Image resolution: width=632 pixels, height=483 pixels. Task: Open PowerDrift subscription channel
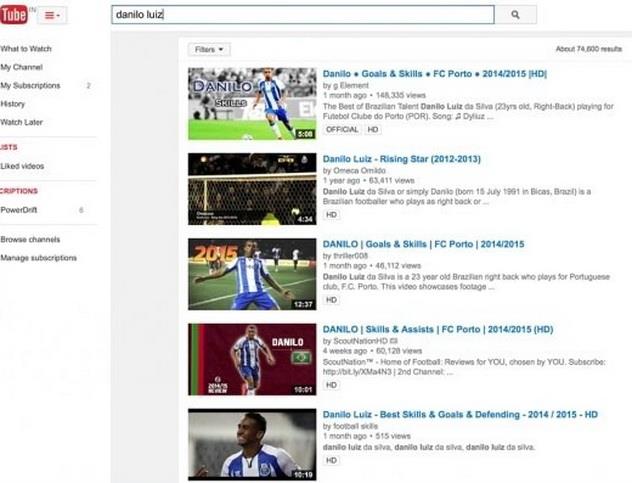click(18, 210)
